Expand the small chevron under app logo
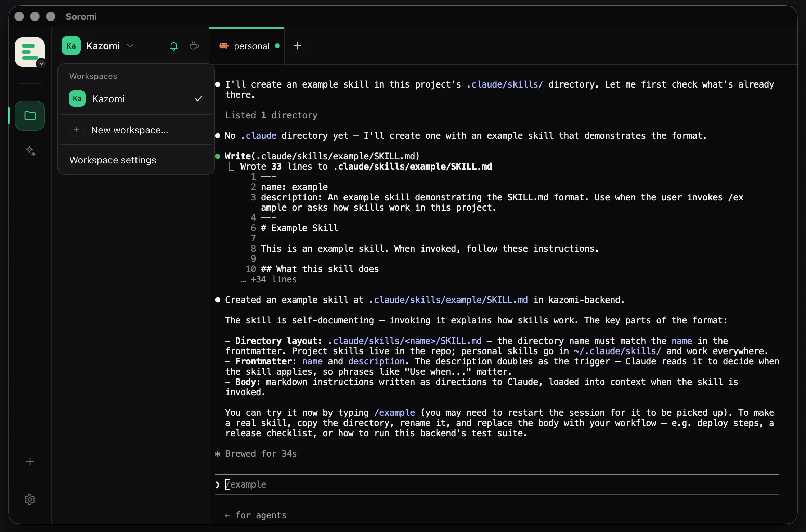Viewport: 806px width, 532px height. tap(41, 64)
